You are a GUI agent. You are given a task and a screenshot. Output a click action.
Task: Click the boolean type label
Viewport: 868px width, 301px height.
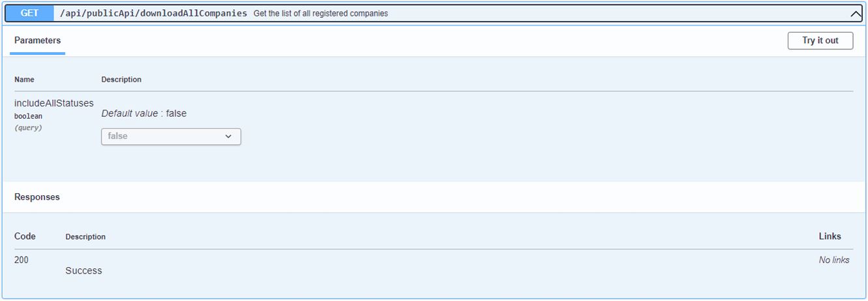(x=28, y=116)
